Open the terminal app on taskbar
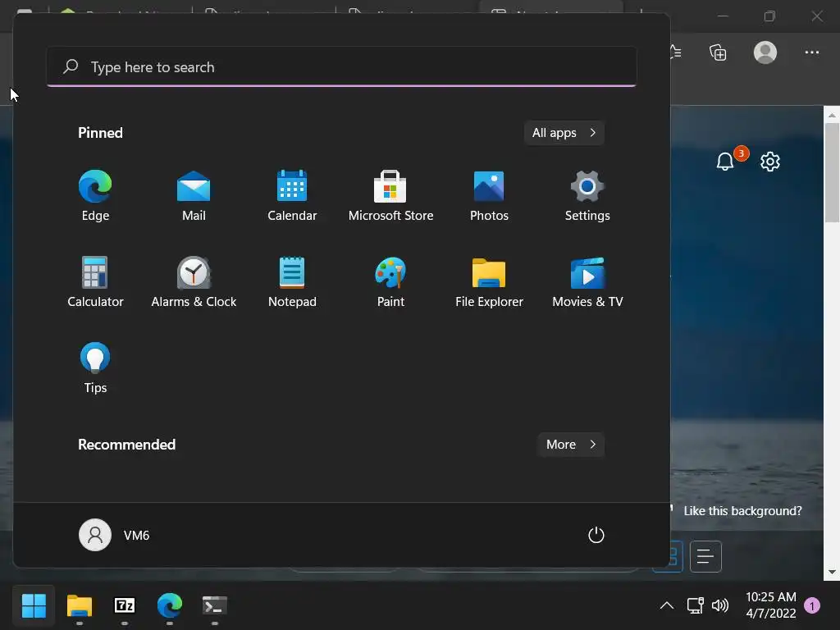The width and height of the screenshot is (840, 630). pyautogui.click(x=214, y=606)
